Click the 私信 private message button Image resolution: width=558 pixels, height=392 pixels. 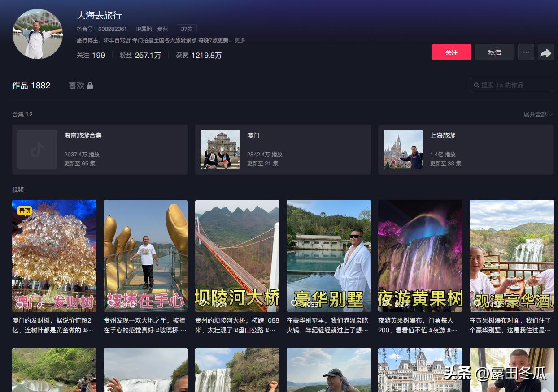494,52
